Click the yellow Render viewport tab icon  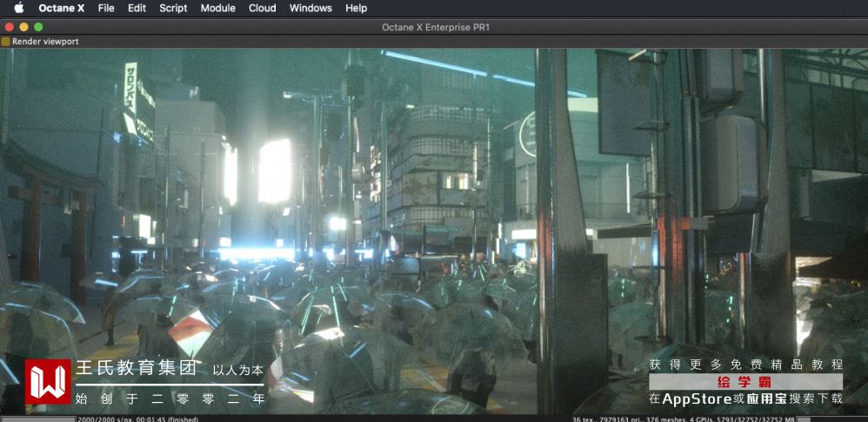click(5, 42)
